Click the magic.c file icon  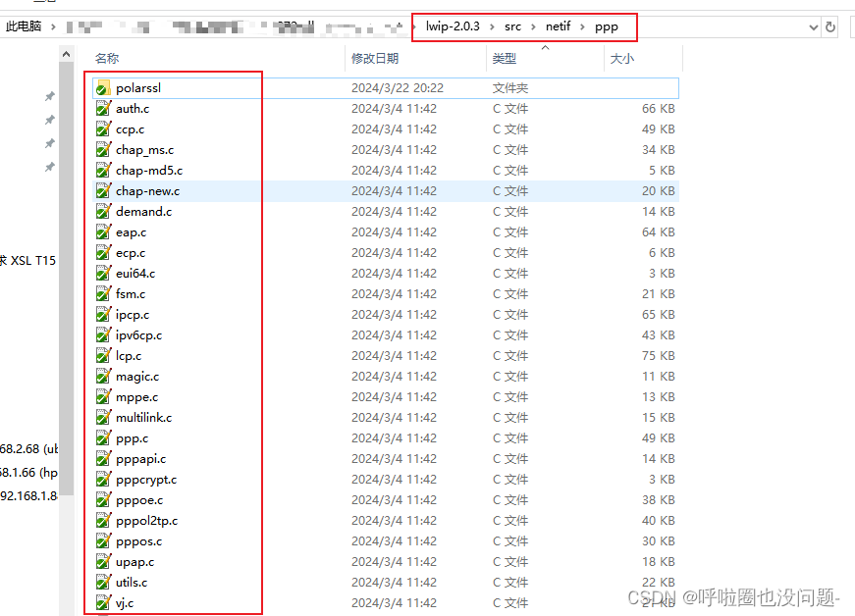click(x=103, y=377)
